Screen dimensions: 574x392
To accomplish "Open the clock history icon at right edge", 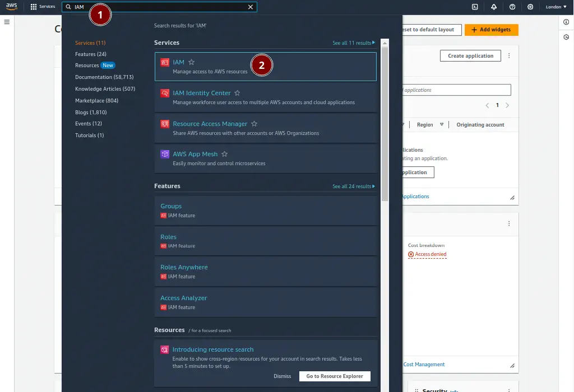I will pyautogui.click(x=566, y=37).
